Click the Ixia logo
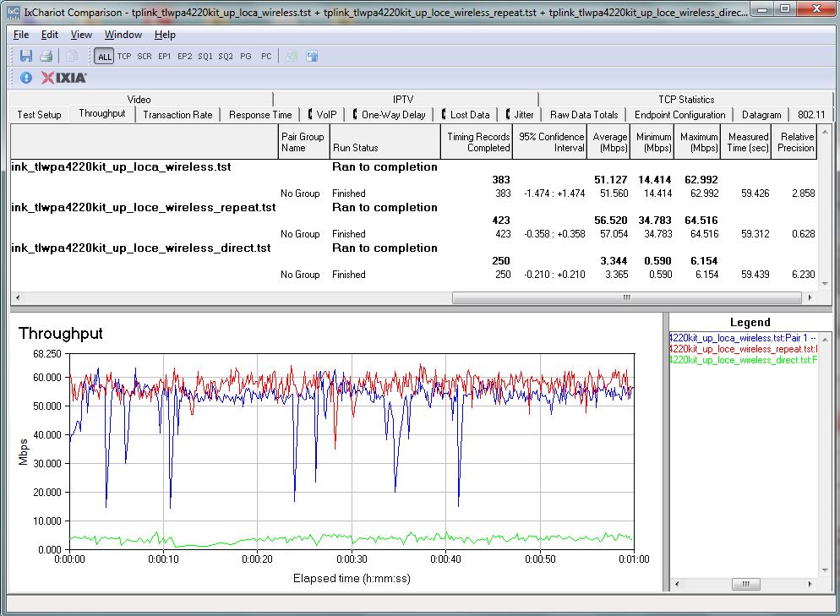This screenshot has height=616, width=840. tap(63, 78)
